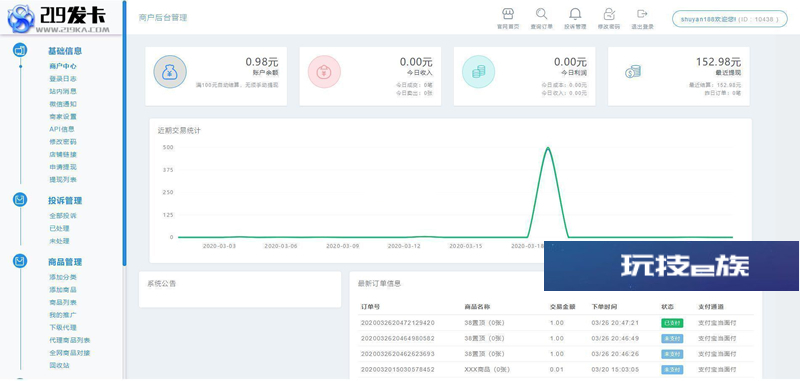Click 未支付 badge for order 20:46:49
The width and height of the screenshot is (800, 381).
click(x=672, y=338)
